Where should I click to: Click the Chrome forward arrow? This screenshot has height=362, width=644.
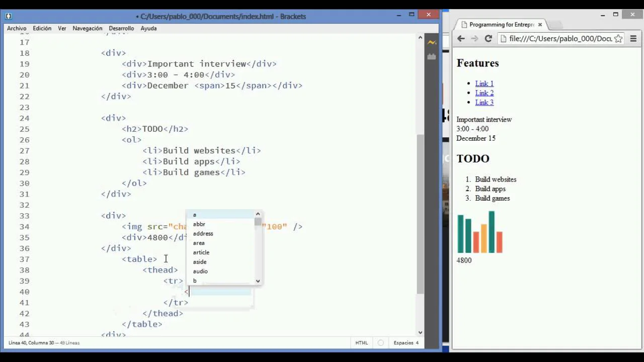pyautogui.click(x=474, y=39)
